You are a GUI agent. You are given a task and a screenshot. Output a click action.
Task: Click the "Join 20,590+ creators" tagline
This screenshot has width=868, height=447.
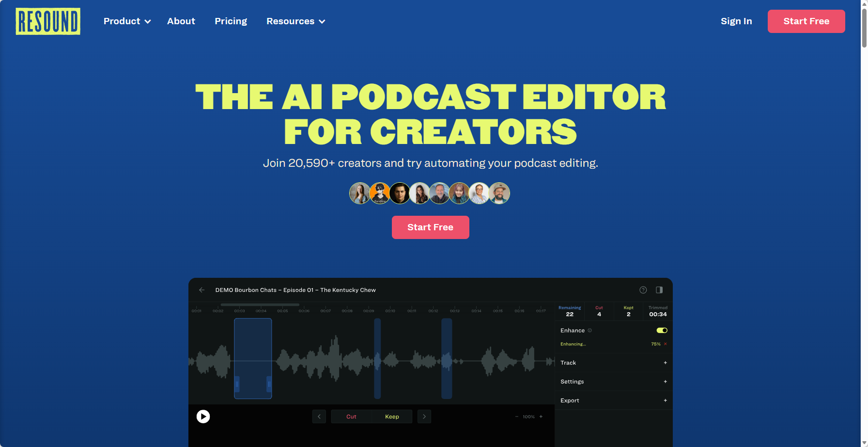(431, 163)
